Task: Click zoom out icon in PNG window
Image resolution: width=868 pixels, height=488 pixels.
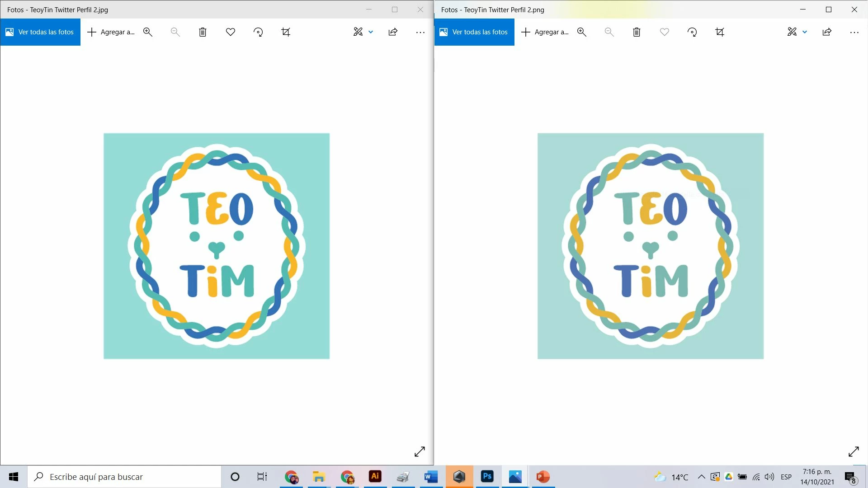Action: [x=609, y=32]
